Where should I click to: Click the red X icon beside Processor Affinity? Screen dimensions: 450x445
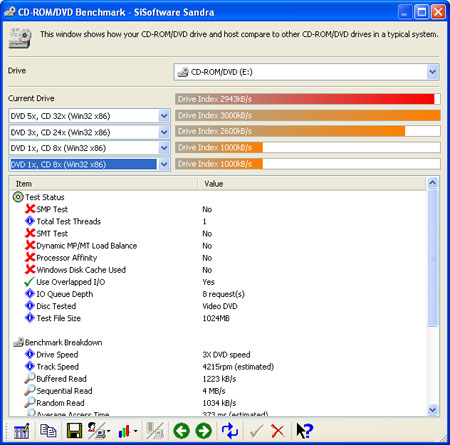(x=30, y=257)
